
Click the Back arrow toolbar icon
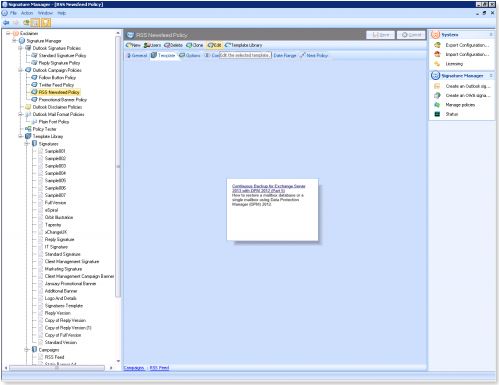pos(6,23)
